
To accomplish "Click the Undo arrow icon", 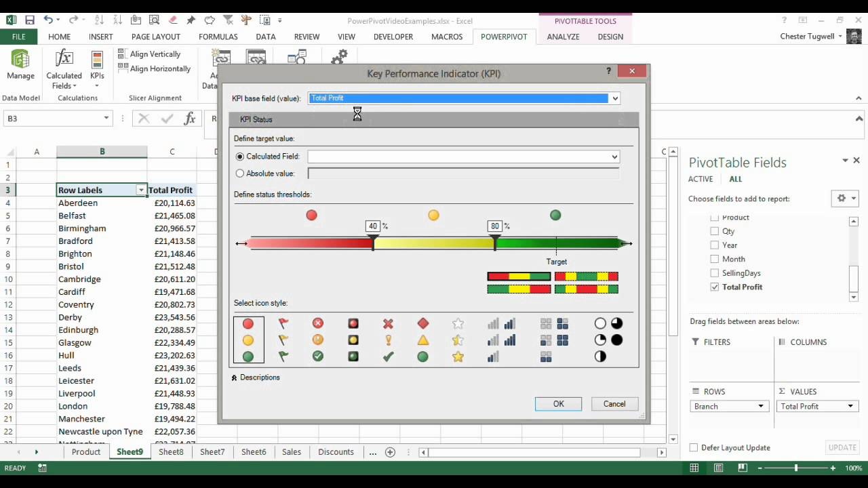I will tap(48, 20).
